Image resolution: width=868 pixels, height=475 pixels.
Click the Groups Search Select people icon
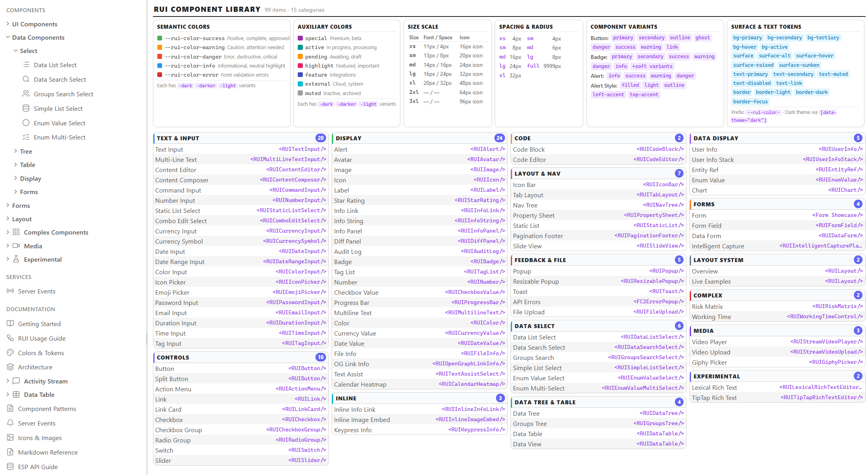(x=26, y=94)
